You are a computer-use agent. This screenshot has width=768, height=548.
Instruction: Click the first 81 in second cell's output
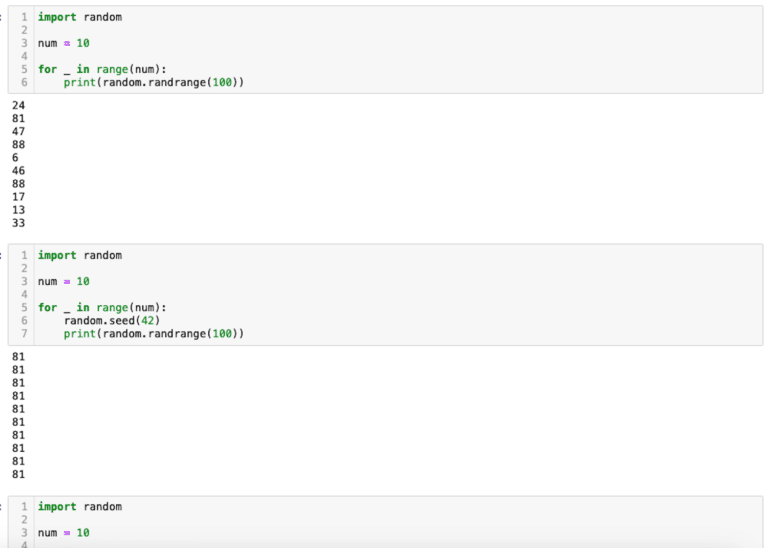19,357
